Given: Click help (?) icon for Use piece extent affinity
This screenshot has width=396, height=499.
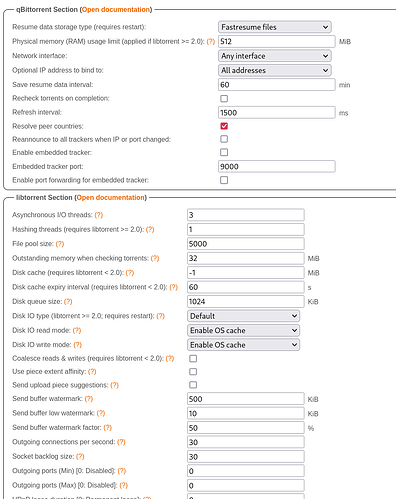Looking at the screenshot, I should point(92,372).
